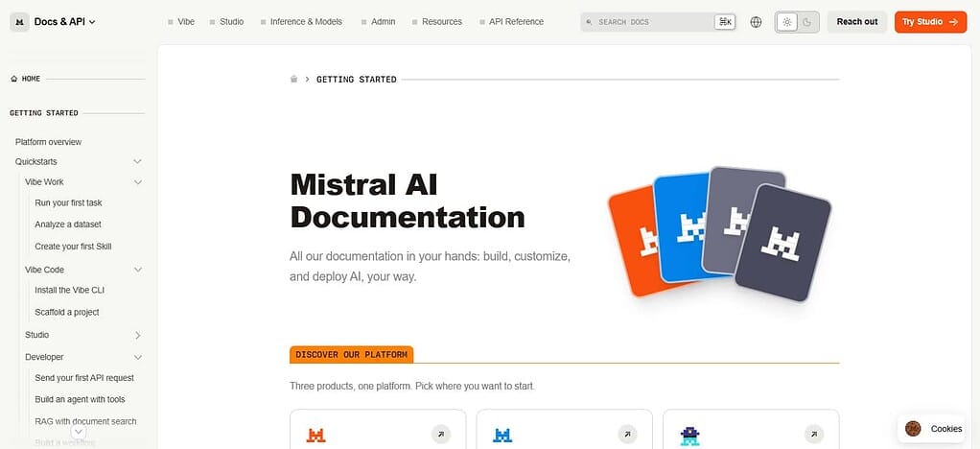Switch to dark theme moon icon
The height and width of the screenshot is (449, 980).
(x=807, y=22)
